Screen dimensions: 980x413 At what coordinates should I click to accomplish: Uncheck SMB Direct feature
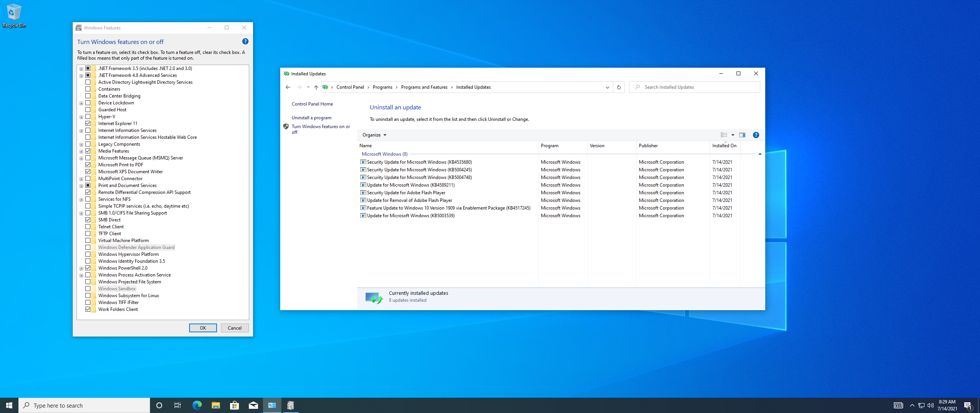[x=88, y=220]
